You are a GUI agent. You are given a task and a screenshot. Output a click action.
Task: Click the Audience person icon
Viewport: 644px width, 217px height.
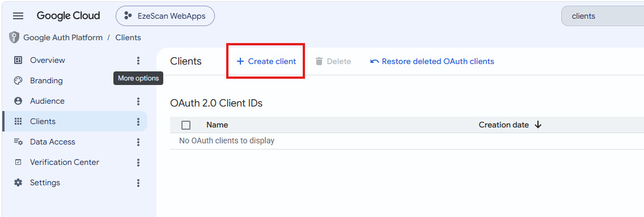[18, 101]
